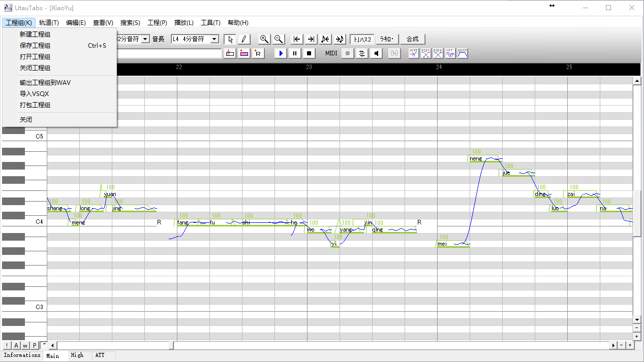Stop playback with the square button

[x=309, y=53]
